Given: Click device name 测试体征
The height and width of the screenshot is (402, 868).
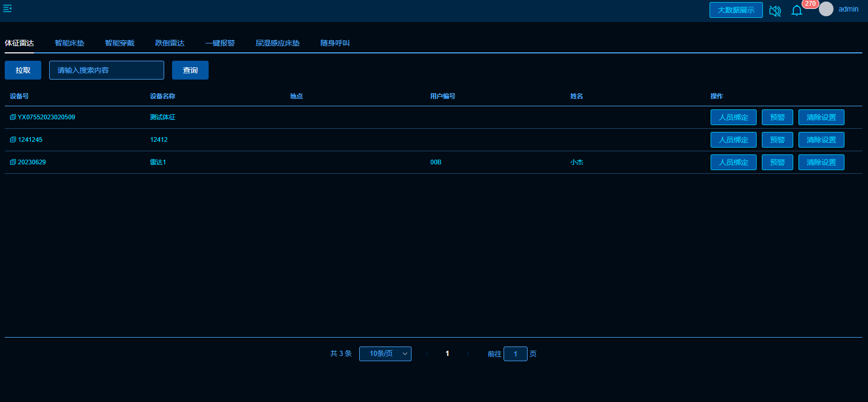Looking at the screenshot, I should coord(163,117).
